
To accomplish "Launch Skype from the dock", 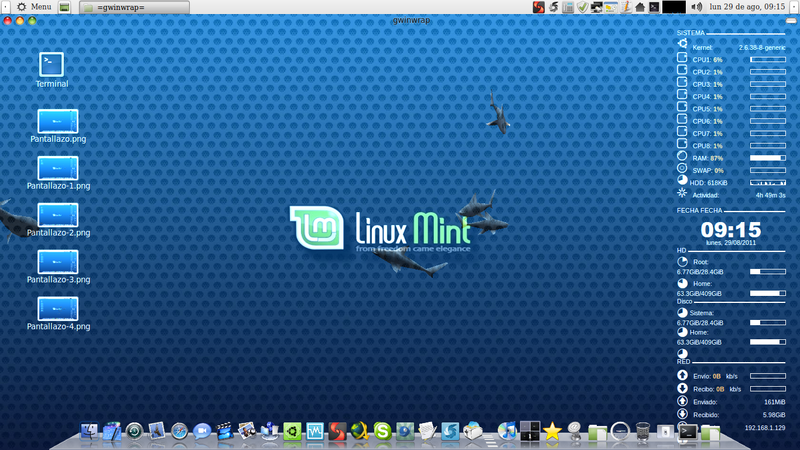I will (381, 431).
